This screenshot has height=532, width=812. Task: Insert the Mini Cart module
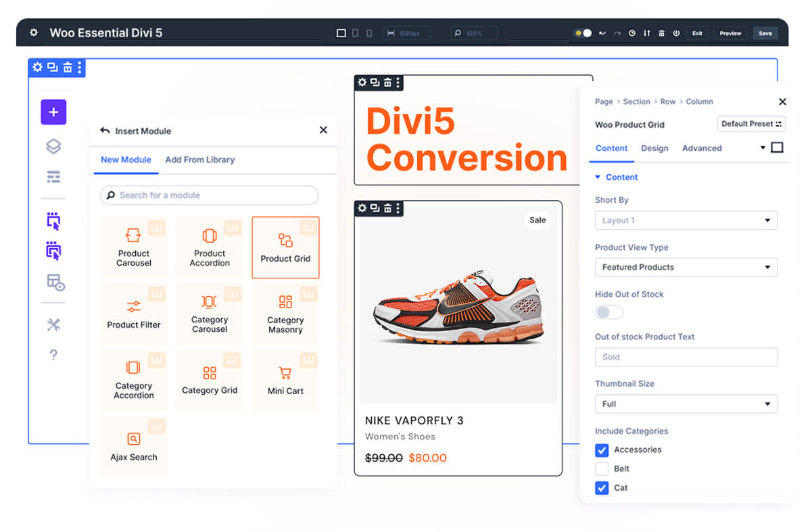(x=285, y=380)
